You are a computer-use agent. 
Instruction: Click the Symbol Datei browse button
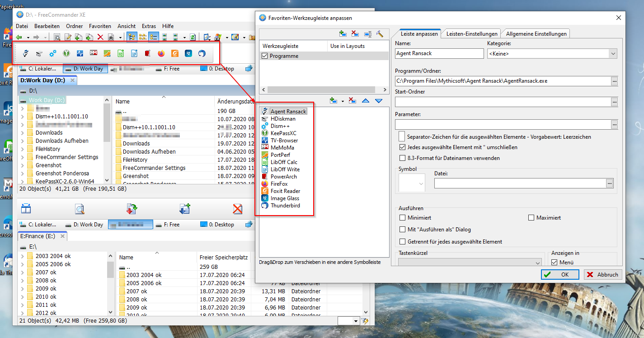click(x=610, y=183)
